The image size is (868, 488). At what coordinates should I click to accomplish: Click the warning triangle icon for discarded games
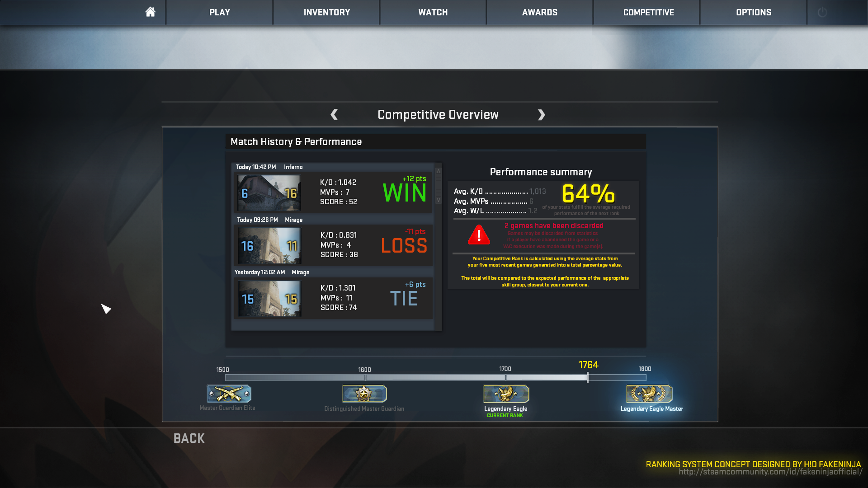477,235
